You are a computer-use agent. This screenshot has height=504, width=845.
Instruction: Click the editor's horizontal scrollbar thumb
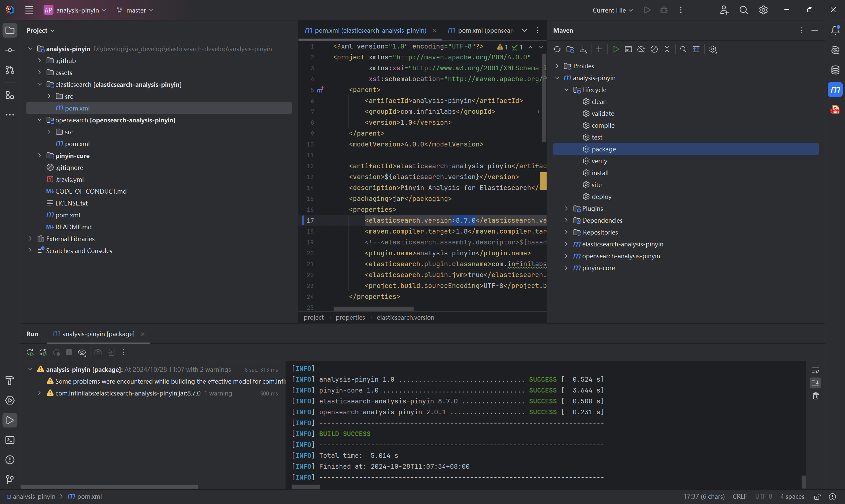tap(373, 308)
